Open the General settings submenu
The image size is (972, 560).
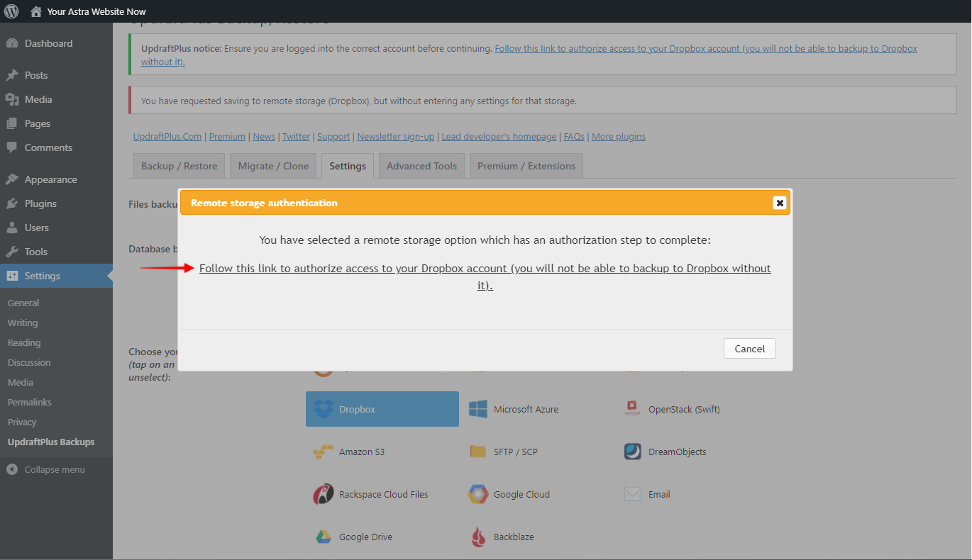coord(23,303)
